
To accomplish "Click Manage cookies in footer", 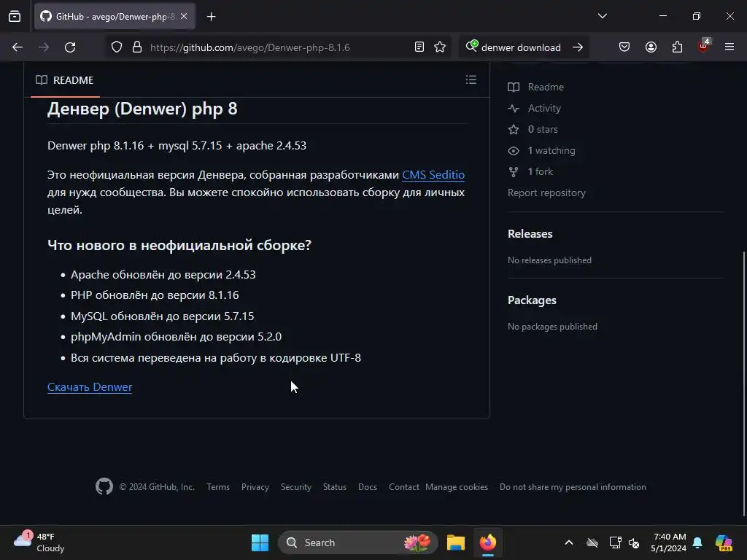I will pyautogui.click(x=457, y=486).
